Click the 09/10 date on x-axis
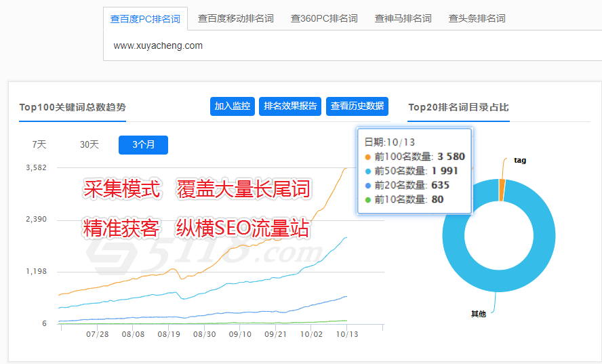Screen dimensions: 602x364 tap(240, 334)
